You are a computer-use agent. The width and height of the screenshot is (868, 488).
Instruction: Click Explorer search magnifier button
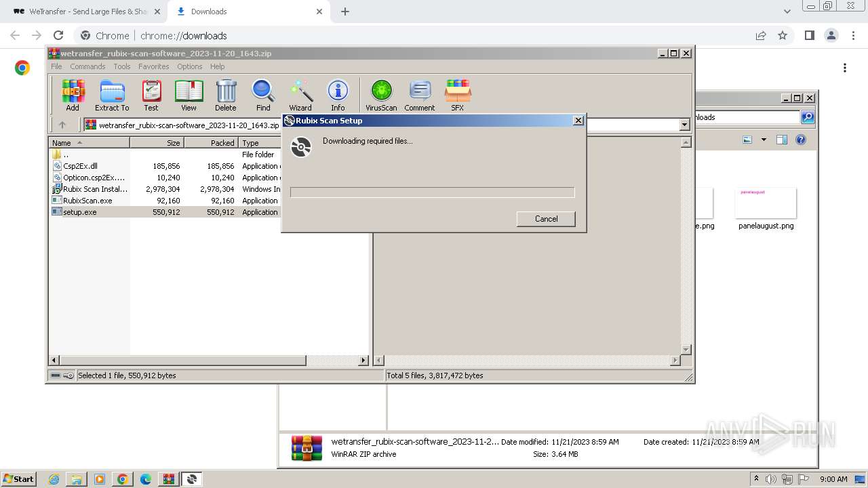(808, 117)
